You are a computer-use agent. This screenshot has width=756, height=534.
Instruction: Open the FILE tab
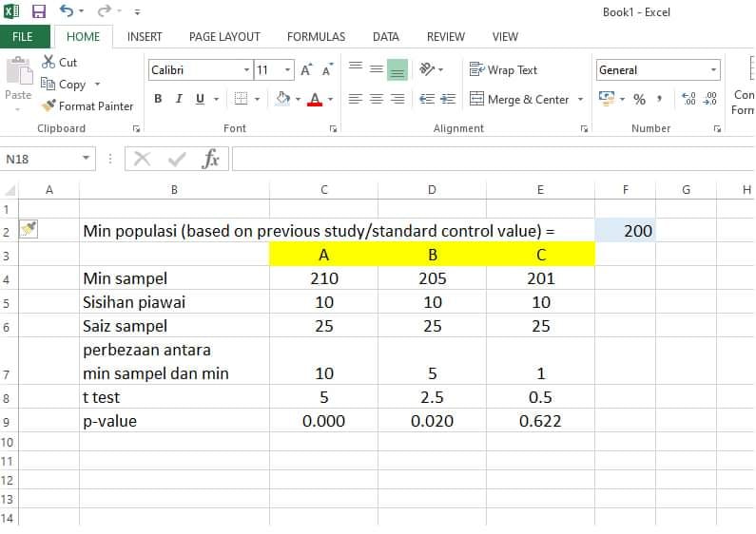tap(23, 37)
